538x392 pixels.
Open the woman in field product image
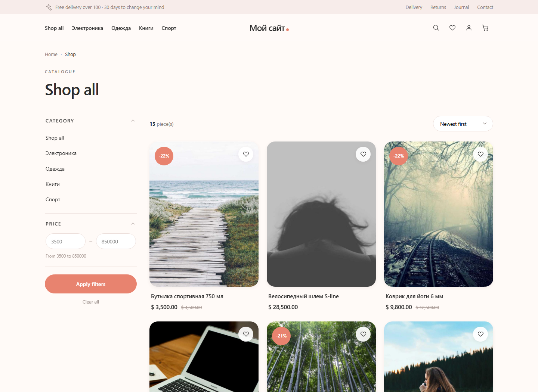coord(439,357)
